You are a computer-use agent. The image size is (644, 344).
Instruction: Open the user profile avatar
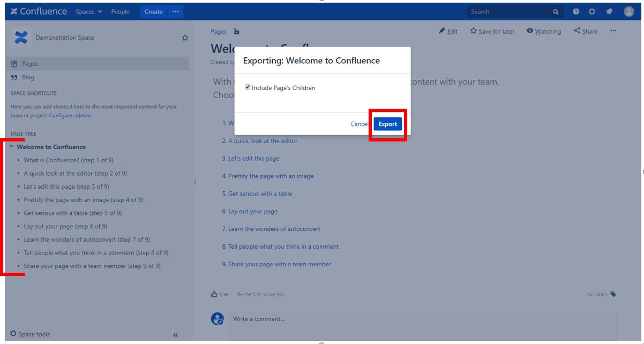click(x=629, y=11)
